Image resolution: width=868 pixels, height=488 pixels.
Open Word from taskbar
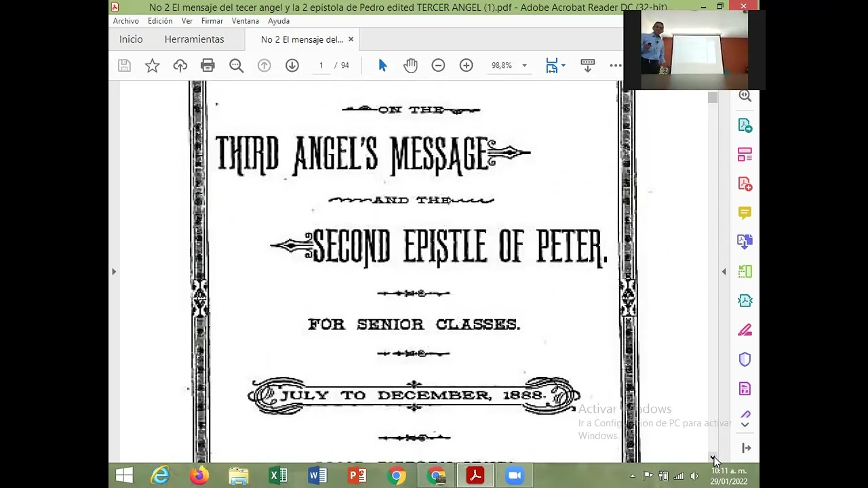tap(317, 476)
